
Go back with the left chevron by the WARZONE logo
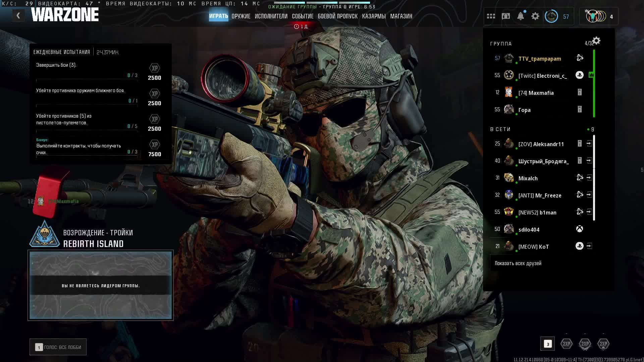click(x=18, y=15)
